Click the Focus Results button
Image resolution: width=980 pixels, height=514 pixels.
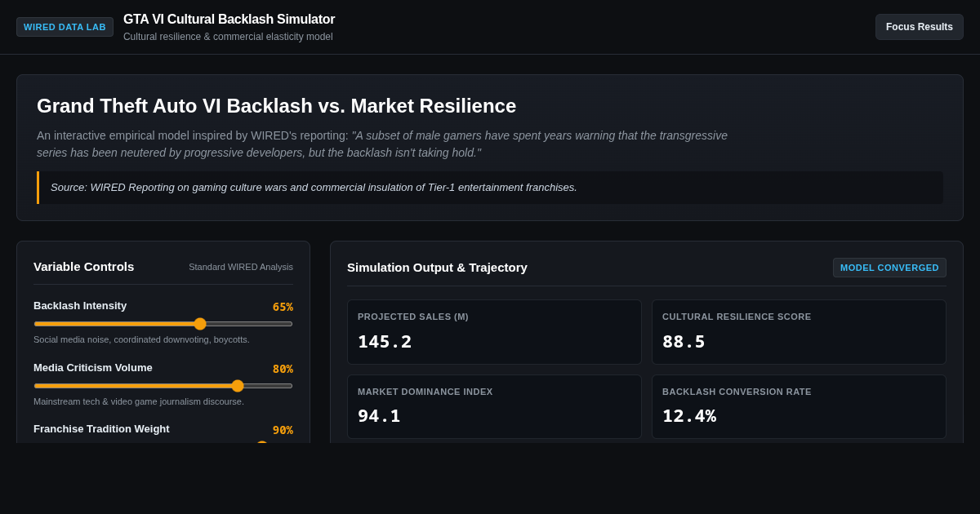click(x=920, y=27)
